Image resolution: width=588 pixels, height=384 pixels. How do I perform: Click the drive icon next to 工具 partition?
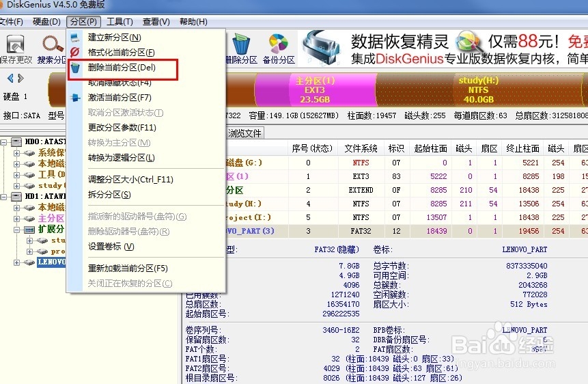pos(29,174)
